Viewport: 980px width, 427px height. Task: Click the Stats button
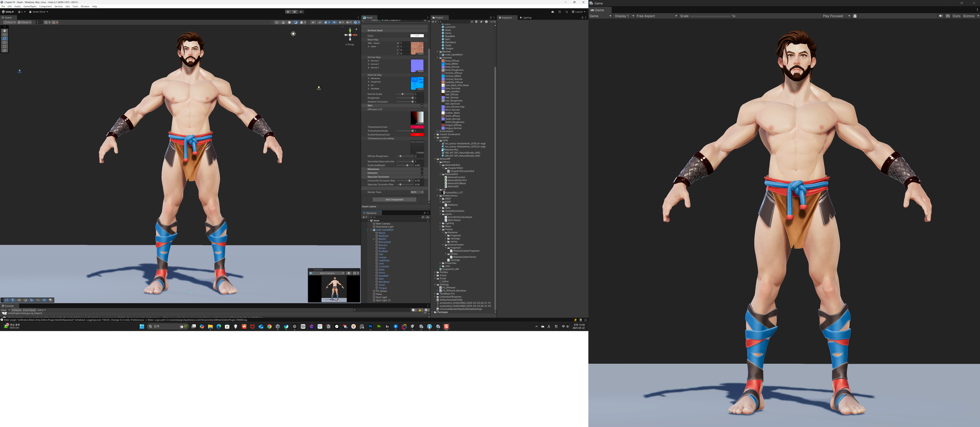956,16
